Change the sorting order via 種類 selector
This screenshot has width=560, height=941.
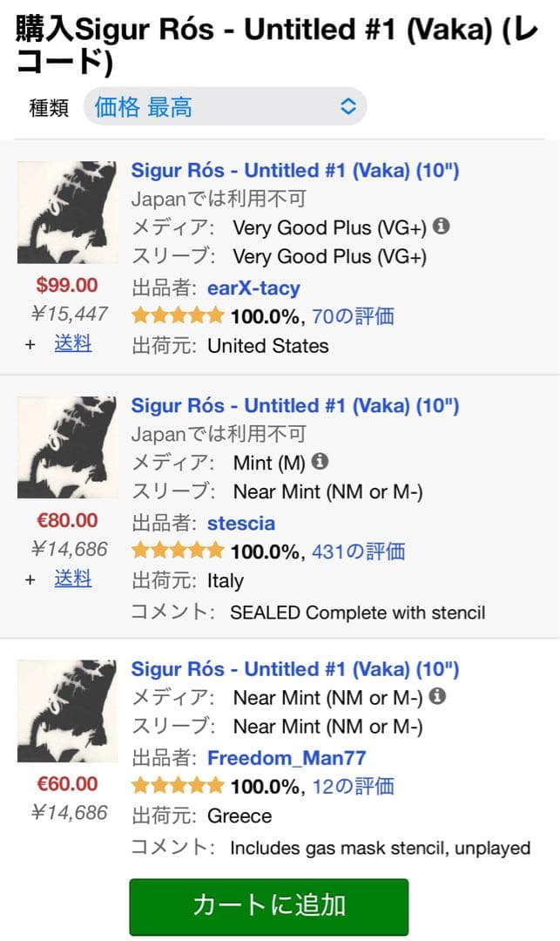pos(225,105)
